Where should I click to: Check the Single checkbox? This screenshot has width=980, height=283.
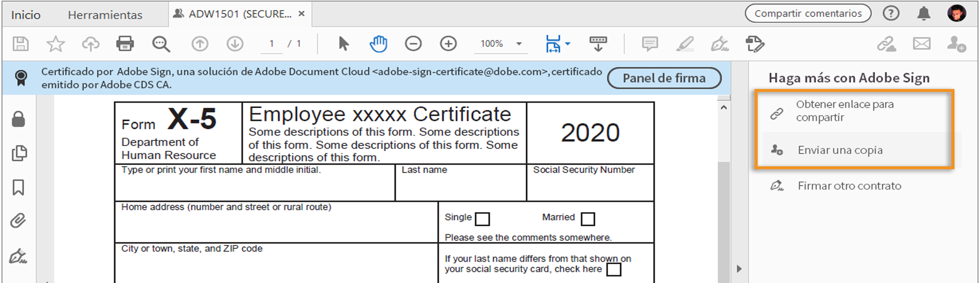[482, 219]
